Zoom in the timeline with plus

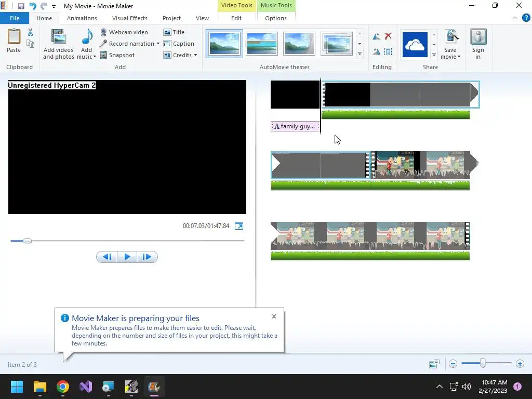point(520,364)
